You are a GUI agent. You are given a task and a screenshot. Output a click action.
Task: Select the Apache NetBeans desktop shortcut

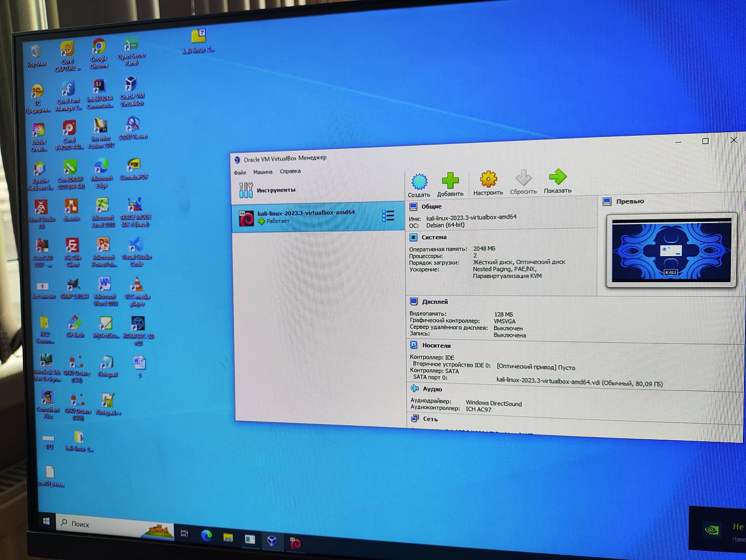point(40,176)
